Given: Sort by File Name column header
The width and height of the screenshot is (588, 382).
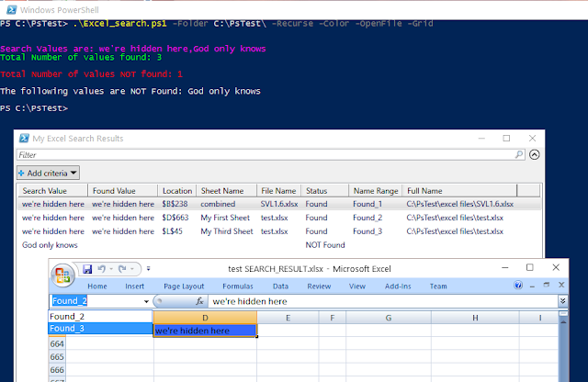Looking at the screenshot, I should pyautogui.click(x=279, y=191).
